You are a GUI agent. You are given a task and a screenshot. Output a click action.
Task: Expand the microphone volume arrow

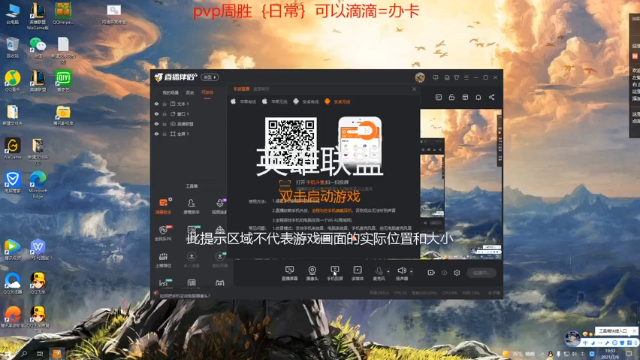[x=388, y=271]
